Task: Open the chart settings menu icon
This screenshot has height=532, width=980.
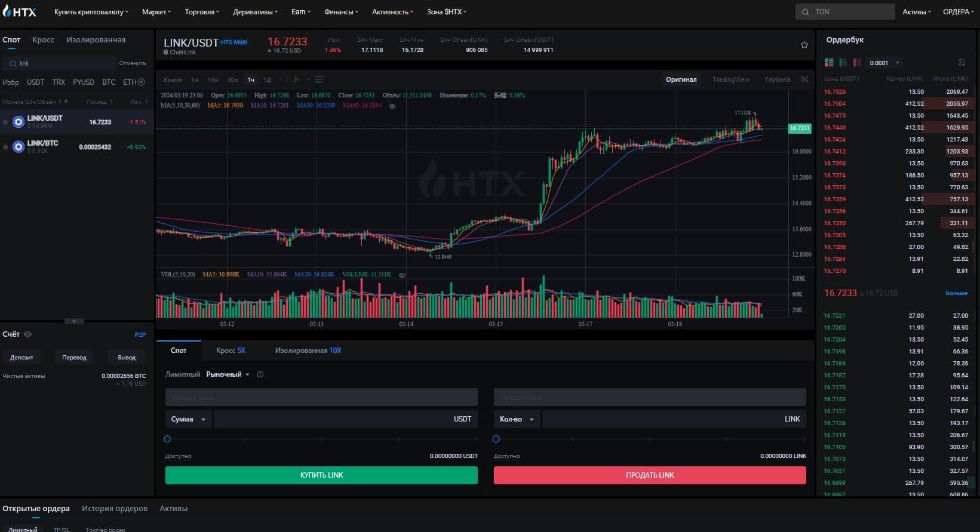Action: 319,79
